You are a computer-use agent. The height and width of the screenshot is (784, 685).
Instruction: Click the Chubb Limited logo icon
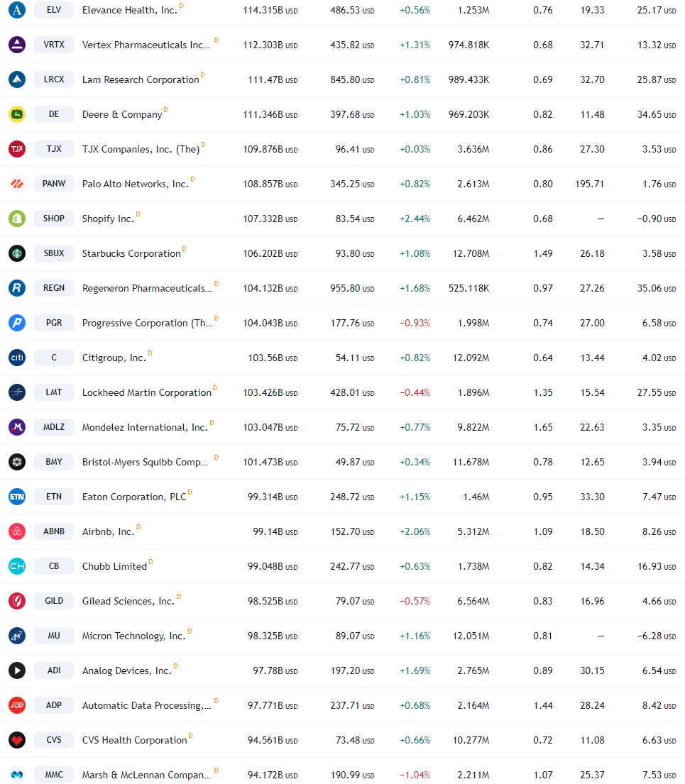(17, 566)
